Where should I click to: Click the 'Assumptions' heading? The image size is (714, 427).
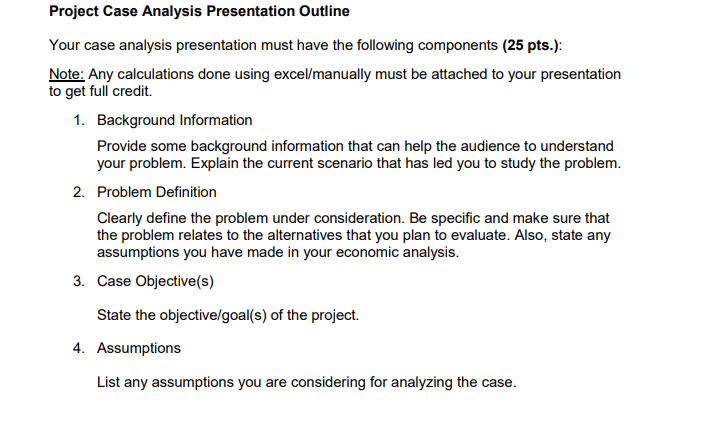(x=139, y=348)
